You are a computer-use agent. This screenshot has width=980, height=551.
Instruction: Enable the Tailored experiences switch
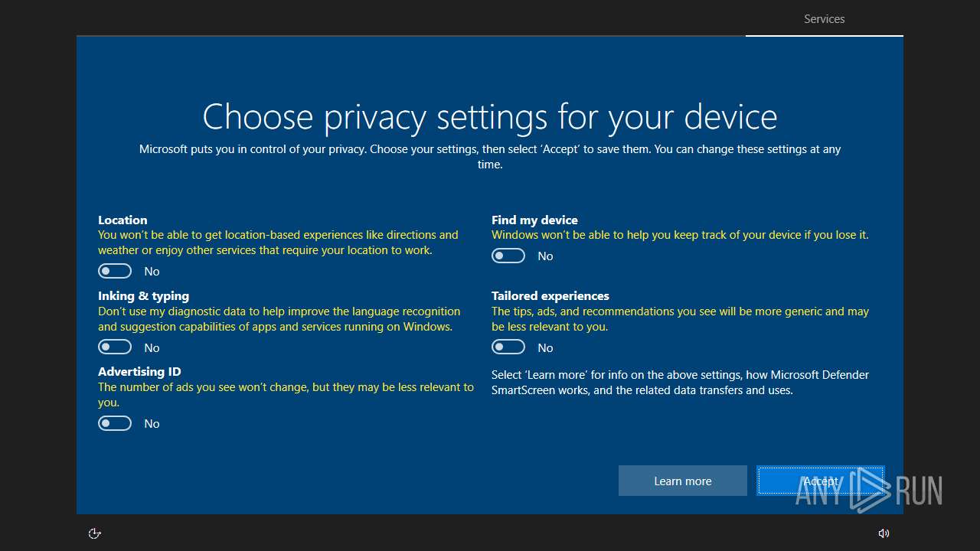coord(508,347)
